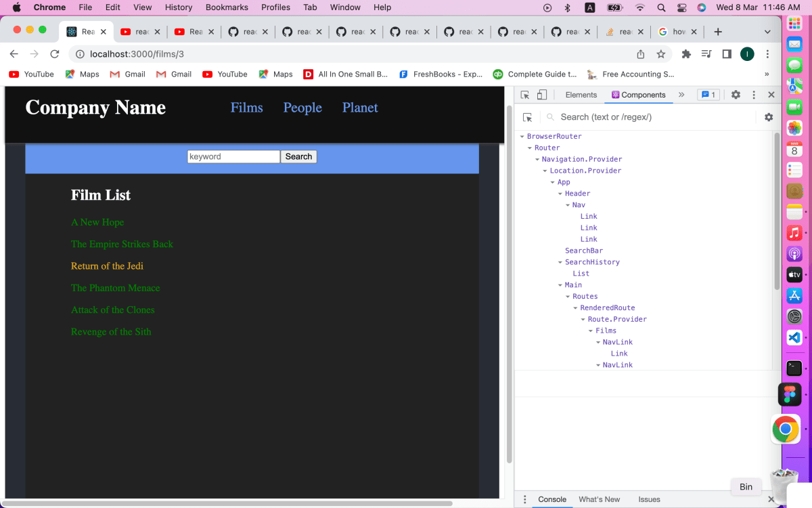This screenshot has width=812, height=508.
Task: Open DevTools settings gear in top bar
Action: (736, 95)
